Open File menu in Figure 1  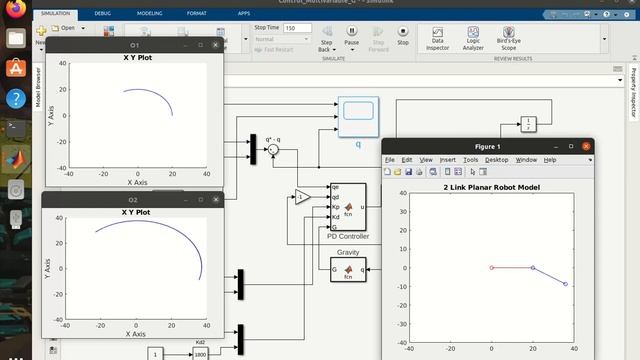coord(389,160)
